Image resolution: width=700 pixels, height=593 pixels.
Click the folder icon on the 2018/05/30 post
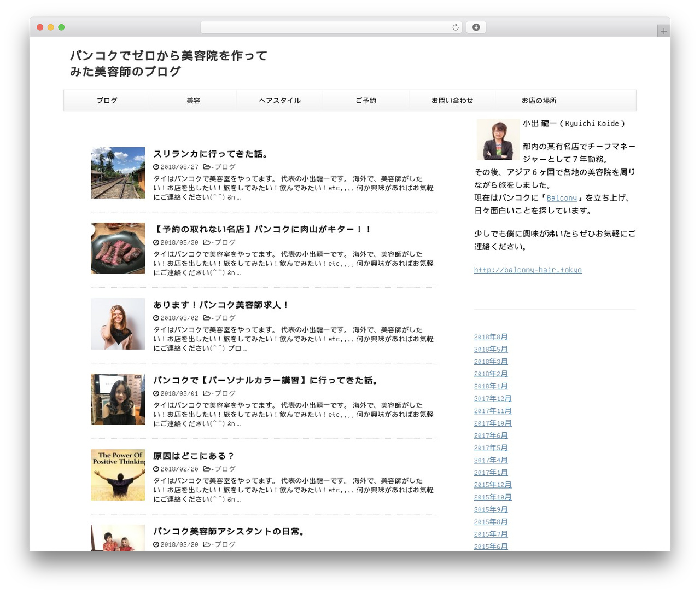point(207,242)
